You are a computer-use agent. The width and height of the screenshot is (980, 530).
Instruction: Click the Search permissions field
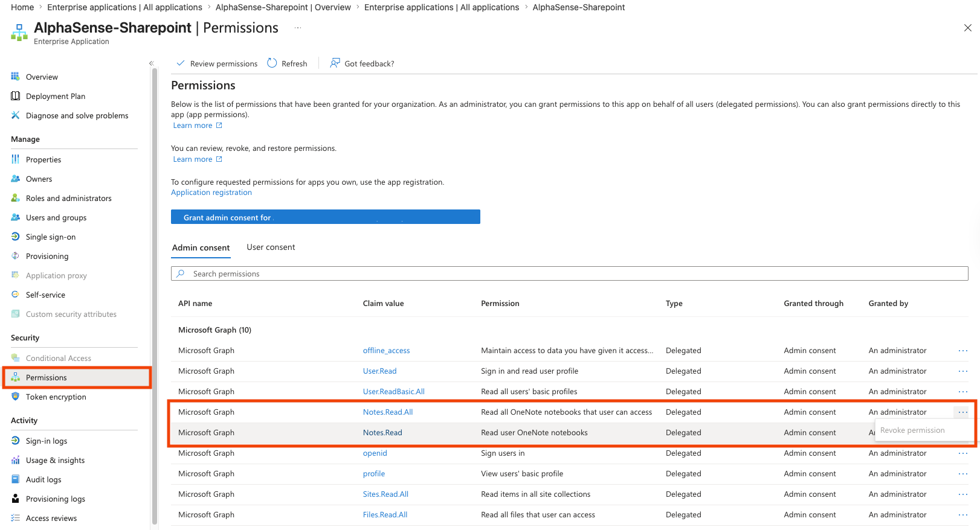coord(569,273)
